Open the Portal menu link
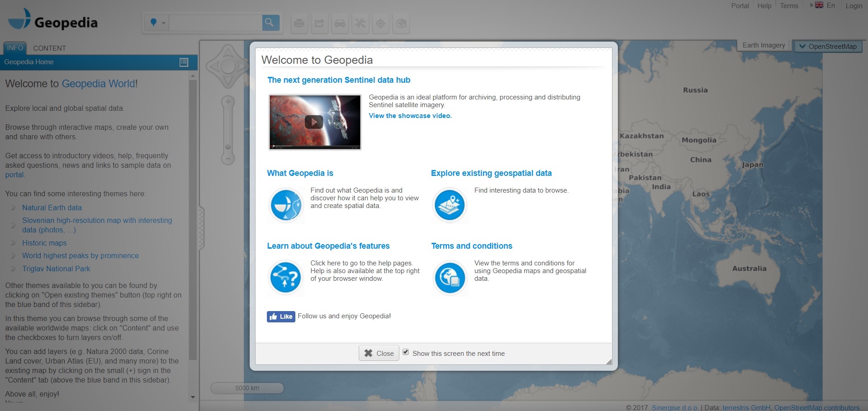Viewport: 868px width, 411px height. tap(740, 5)
